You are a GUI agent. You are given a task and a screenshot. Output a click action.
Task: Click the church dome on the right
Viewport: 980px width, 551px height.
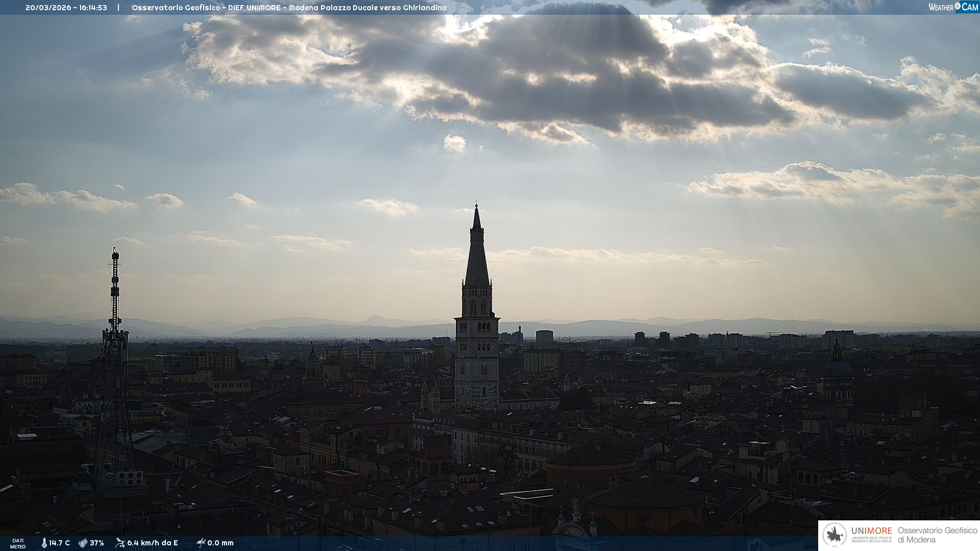[x=837, y=367]
